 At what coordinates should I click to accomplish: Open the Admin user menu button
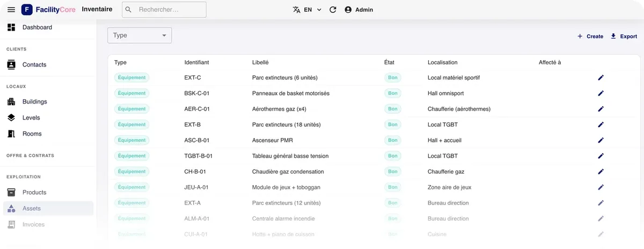click(x=358, y=10)
